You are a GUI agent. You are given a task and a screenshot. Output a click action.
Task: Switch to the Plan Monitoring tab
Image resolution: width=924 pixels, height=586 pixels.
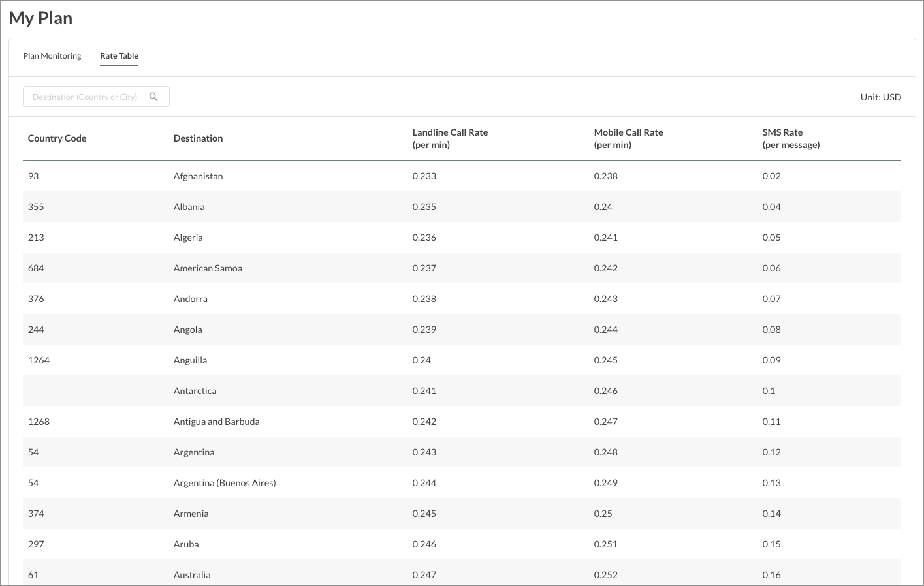[x=52, y=56]
